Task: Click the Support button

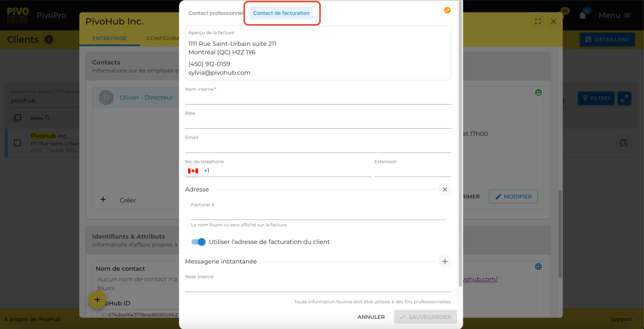Action: click(621, 319)
